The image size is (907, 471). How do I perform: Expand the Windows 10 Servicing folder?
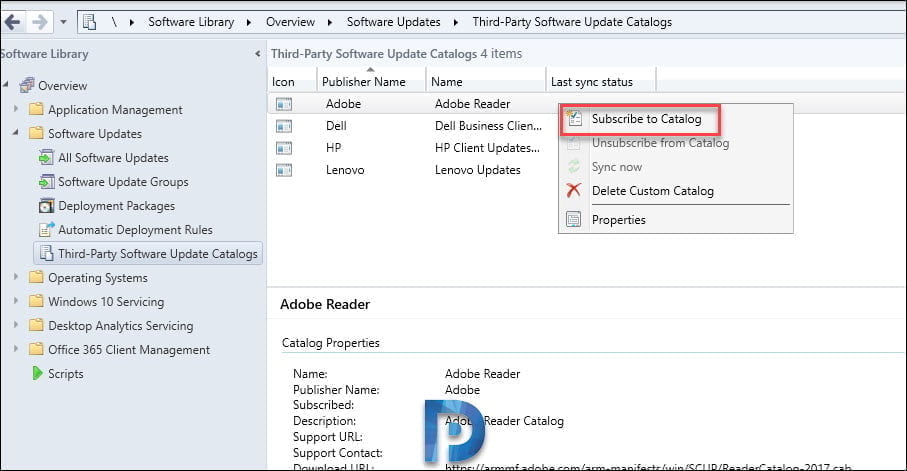(x=16, y=300)
